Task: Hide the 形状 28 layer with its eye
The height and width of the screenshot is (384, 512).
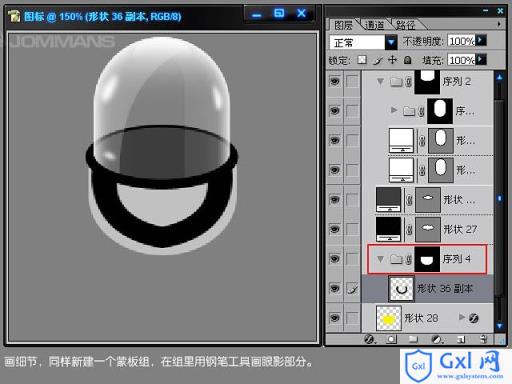Action: coord(335,318)
